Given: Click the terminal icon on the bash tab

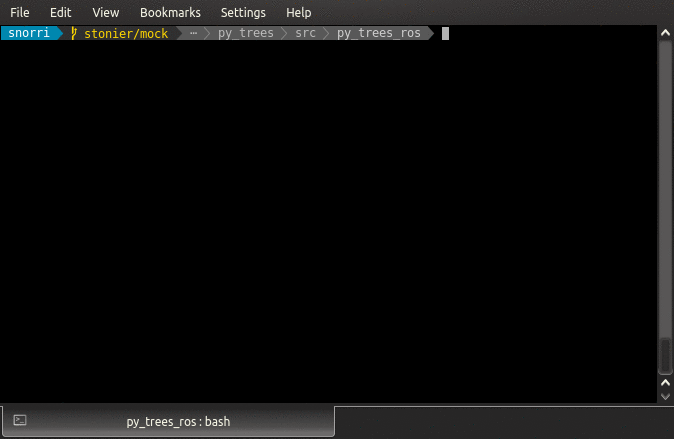Looking at the screenshot, I should (x=20, y=421).
